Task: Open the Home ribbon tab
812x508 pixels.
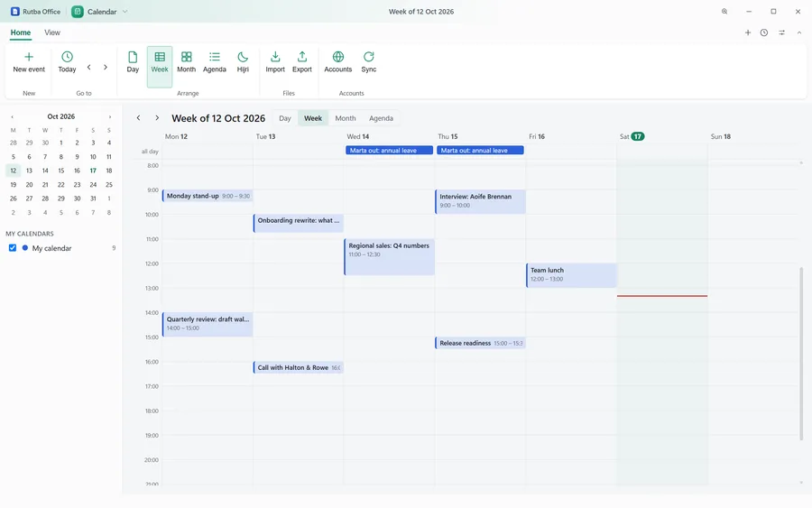Action: click(x=21, y=32)
